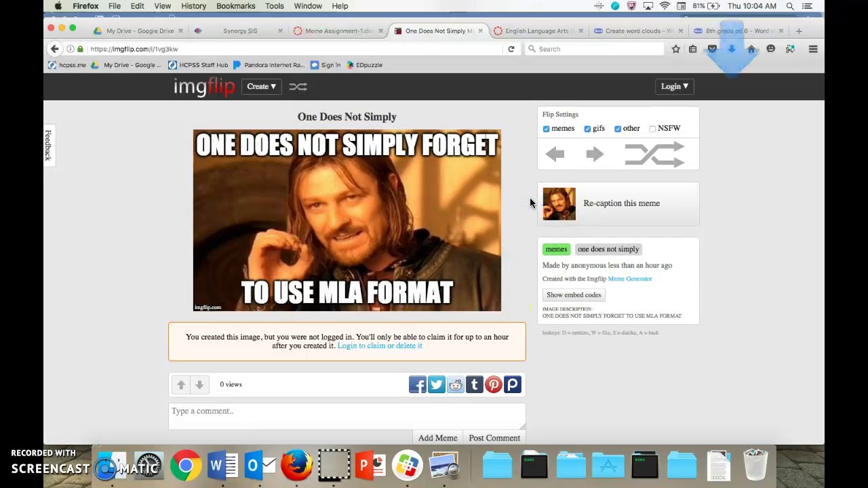The image size is (868, 488).
Task: Click the Spotlight search icon in menu bar
Action: [790, 6]
